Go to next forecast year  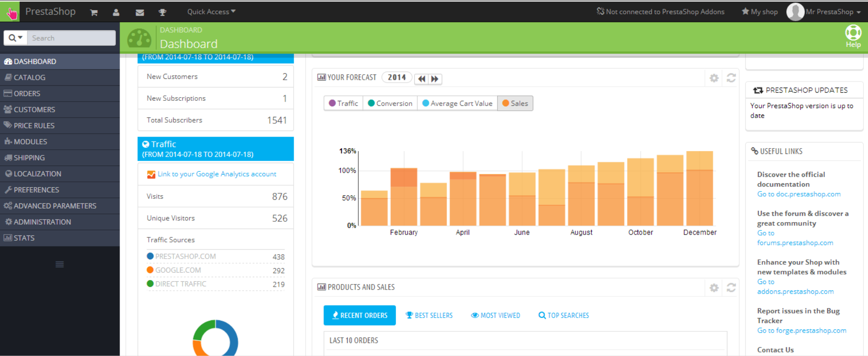435,79
